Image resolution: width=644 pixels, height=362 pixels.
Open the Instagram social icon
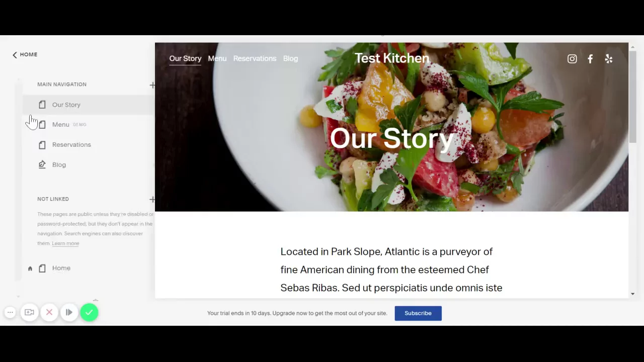point(572,59)
